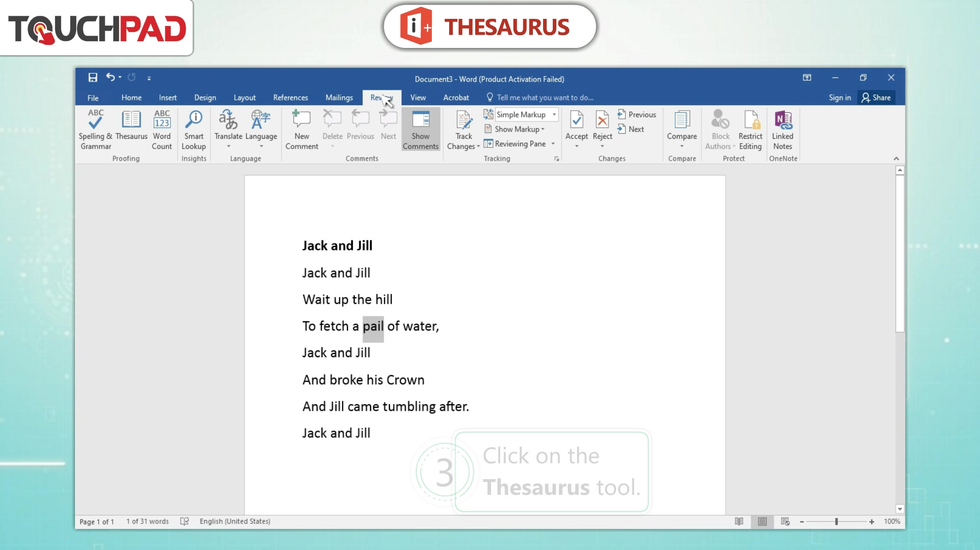The image size is (980, 550).
Task: Click the highlighted word pail
Action: pos(373,326)
